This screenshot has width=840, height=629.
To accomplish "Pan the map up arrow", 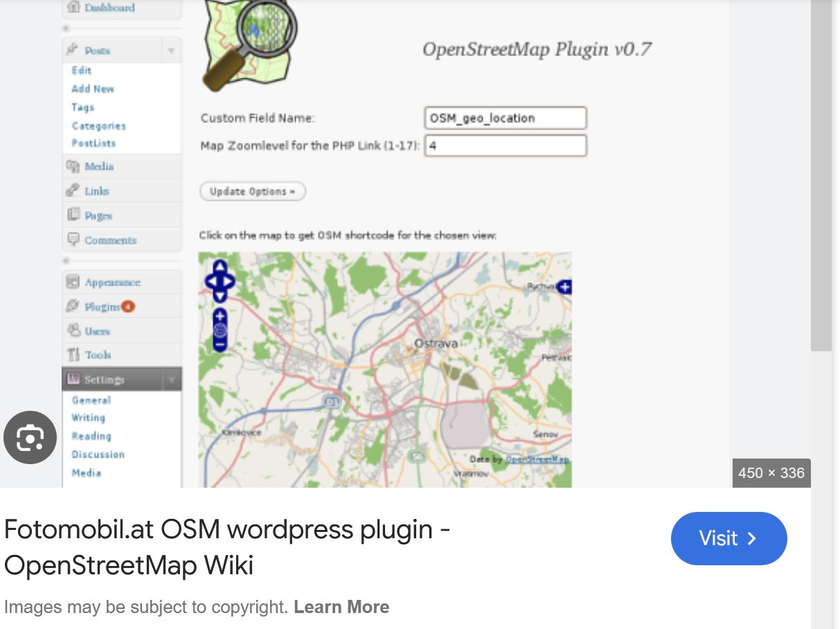I will (220, 267).
